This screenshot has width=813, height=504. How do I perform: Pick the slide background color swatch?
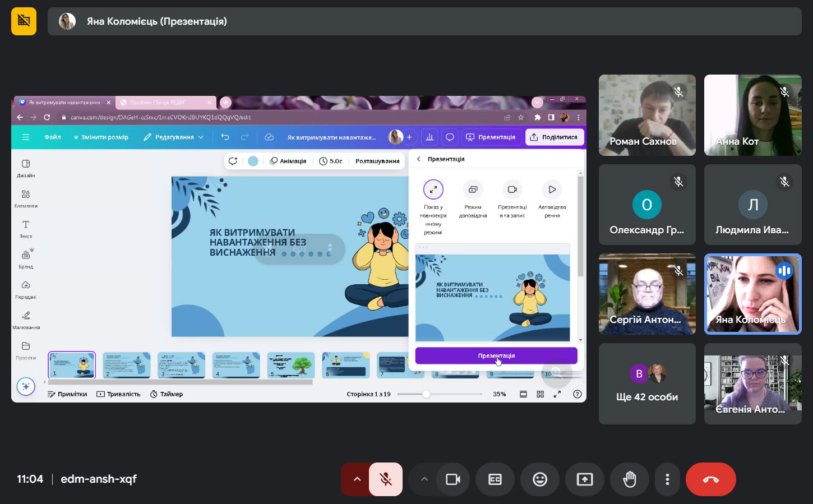(253, 161)
